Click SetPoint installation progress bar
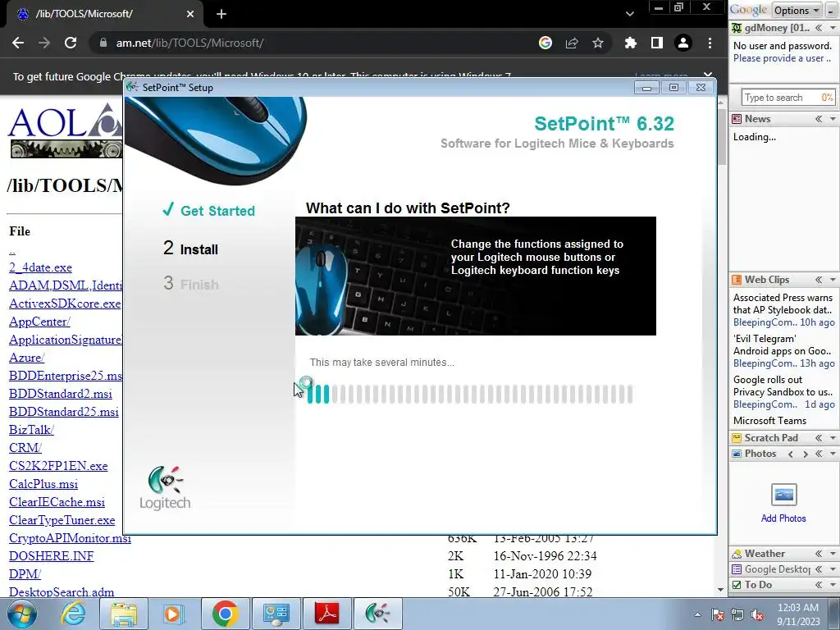Screen dimensions: 840x630 point(470,394)
